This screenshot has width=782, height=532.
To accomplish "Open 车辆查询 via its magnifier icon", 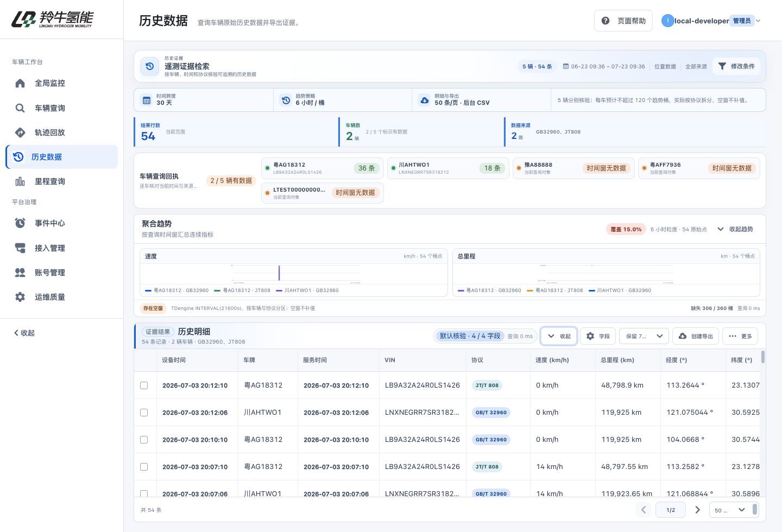I will (x=20, y=108).
